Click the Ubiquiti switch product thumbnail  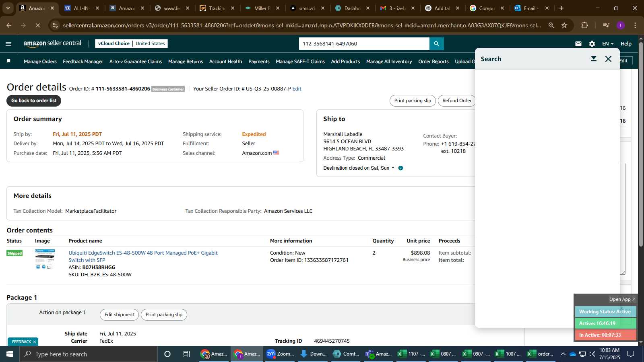coord(45,259)
